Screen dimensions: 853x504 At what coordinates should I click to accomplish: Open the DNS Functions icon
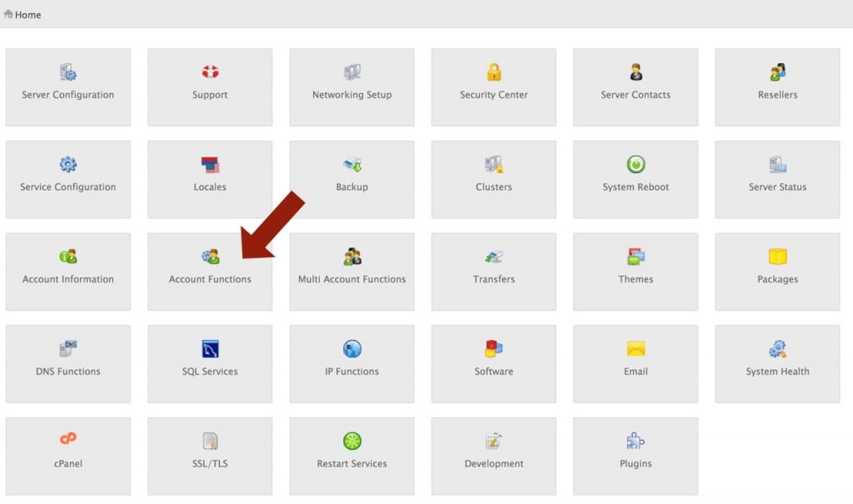(x=68, y=349)
